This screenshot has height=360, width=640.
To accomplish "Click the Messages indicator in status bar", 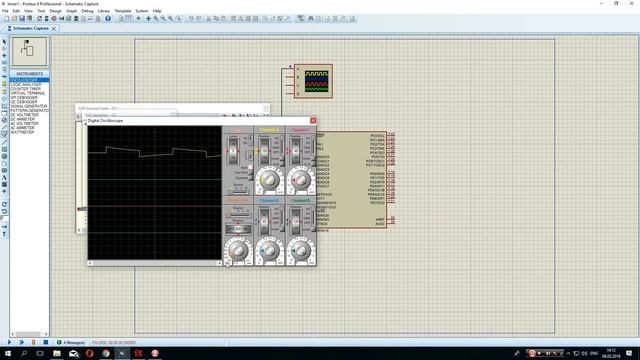I will coord(71,342).
